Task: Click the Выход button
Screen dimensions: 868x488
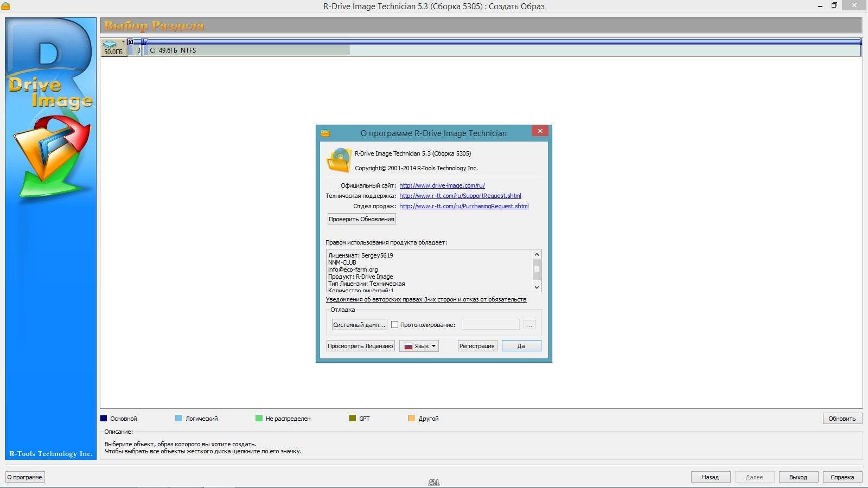Action: (798, 477)
